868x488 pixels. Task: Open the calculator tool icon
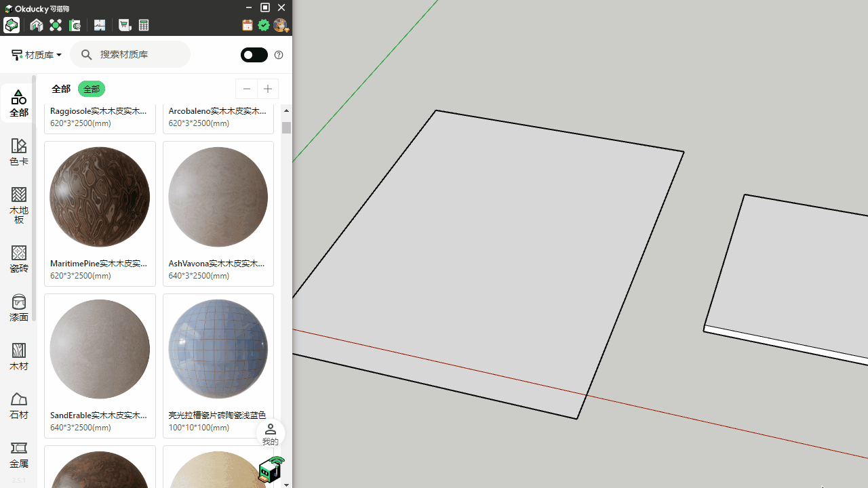(144, 25)
